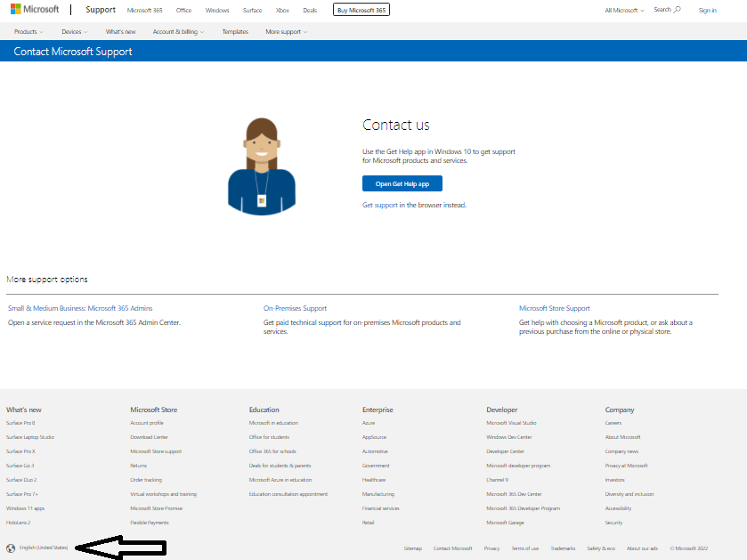Viewport: 747px width, 560px height.
Task: Open the Azure footer link
Action: pyautogui.click(x=369, y=423)
